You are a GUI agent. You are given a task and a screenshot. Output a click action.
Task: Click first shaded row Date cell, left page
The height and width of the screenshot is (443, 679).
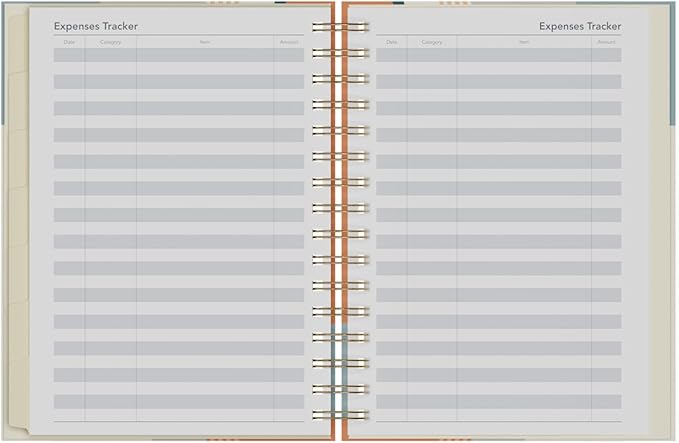coord(69,55)
